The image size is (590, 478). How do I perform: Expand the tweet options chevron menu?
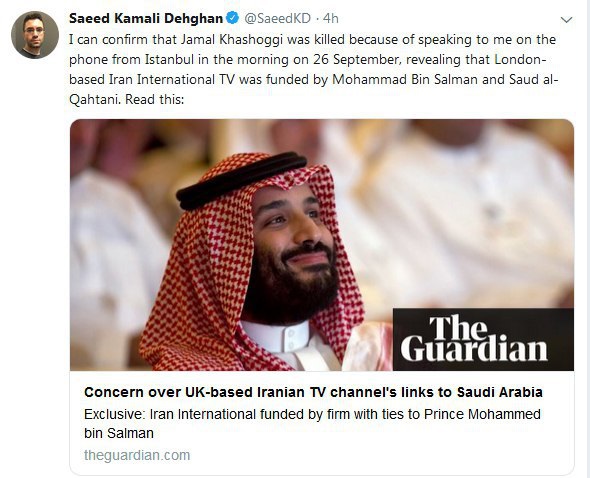pos(566,20)
